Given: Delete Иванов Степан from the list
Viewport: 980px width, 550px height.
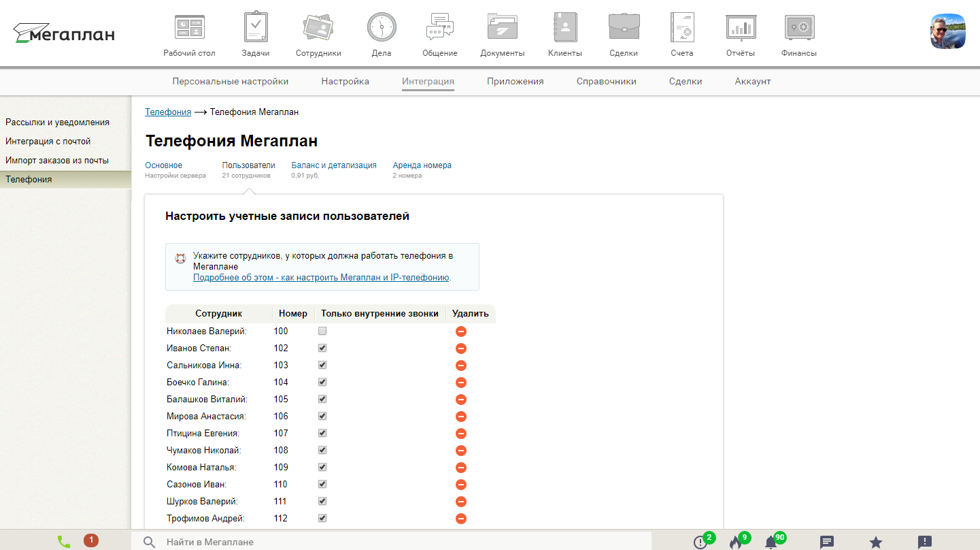Looking at the screenshot, I should [460, 349].
